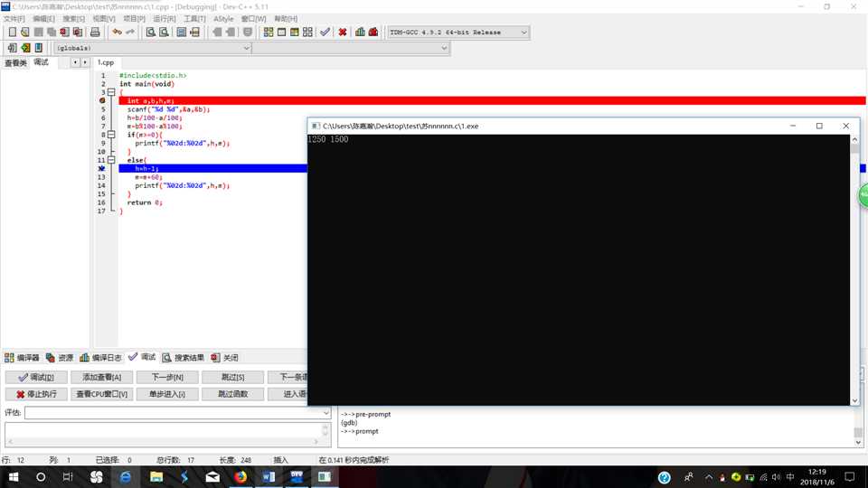
Task: Click the 停止执行 button
Action: [36, 394]
